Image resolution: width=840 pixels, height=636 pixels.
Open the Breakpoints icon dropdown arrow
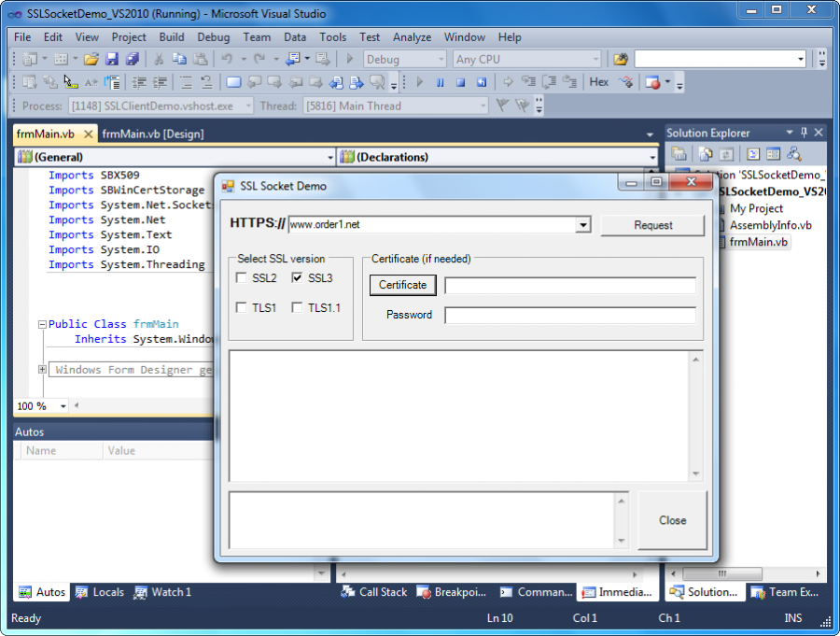667,82
